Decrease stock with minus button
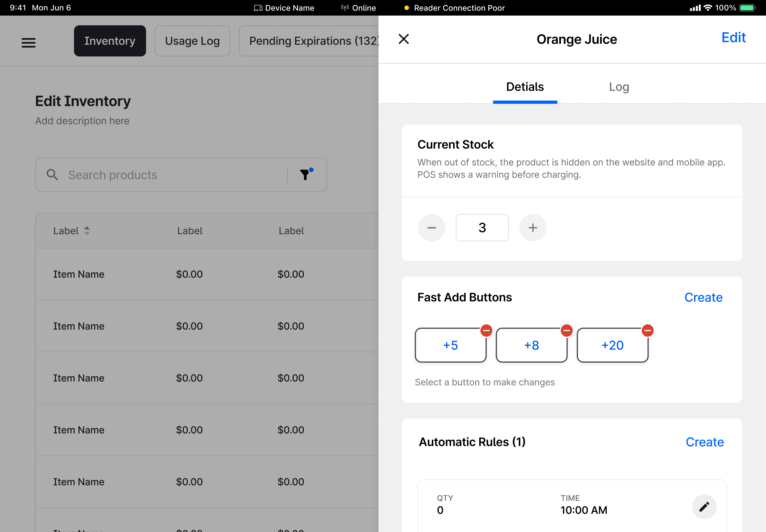This screenshot has height=532, width=766. click(x=432, y=228)
